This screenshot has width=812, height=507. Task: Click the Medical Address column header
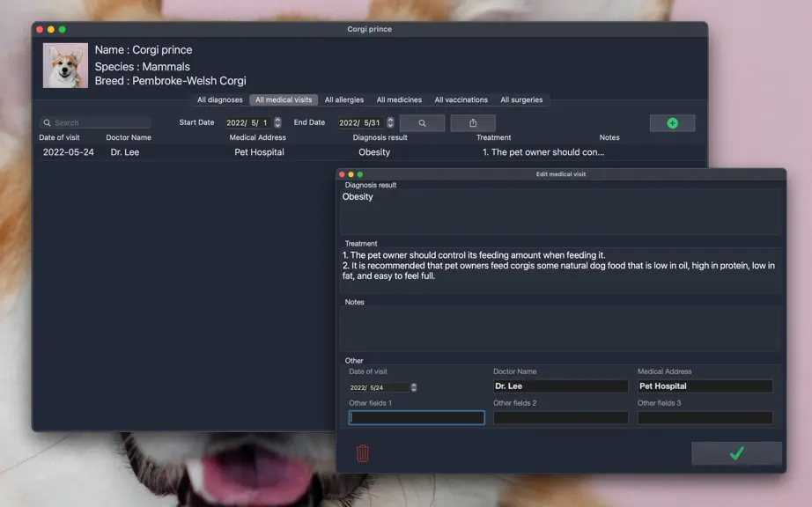257,137
